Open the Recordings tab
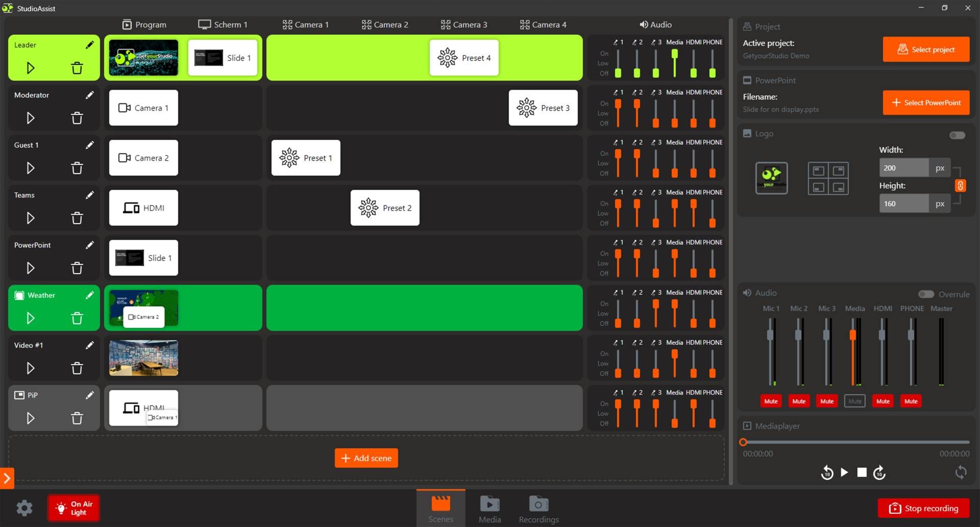This screenshot has width=980, height=527. click(538, 509)
